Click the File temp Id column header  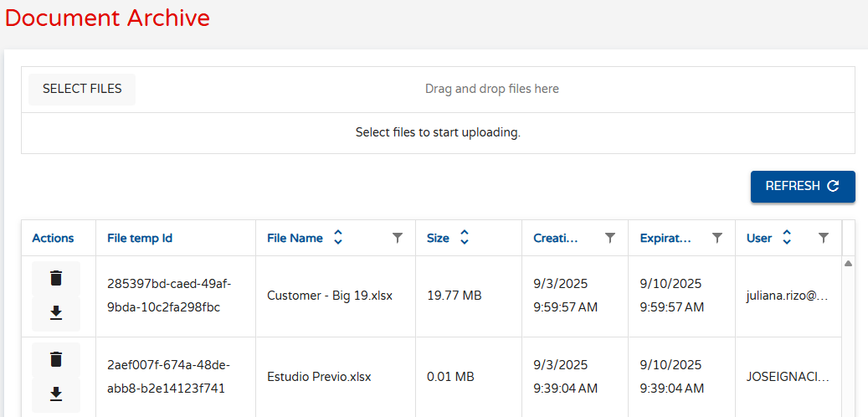tap(140, 238)
